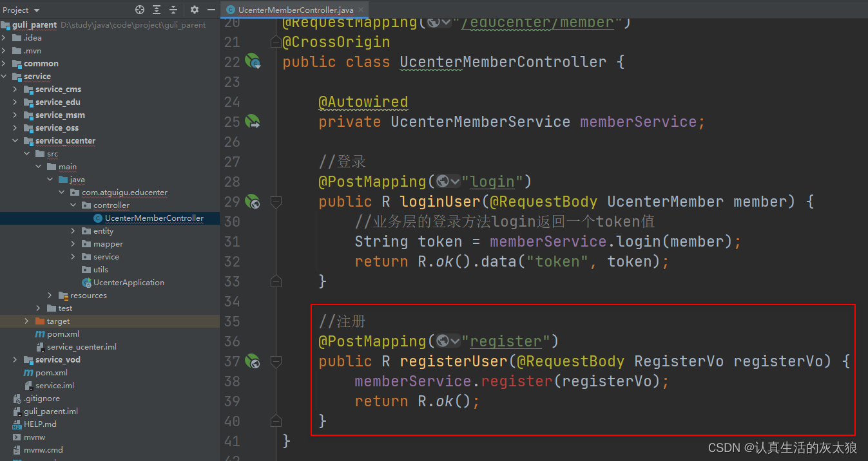Hide the Project panel with the minus icon

coord(211,10)
